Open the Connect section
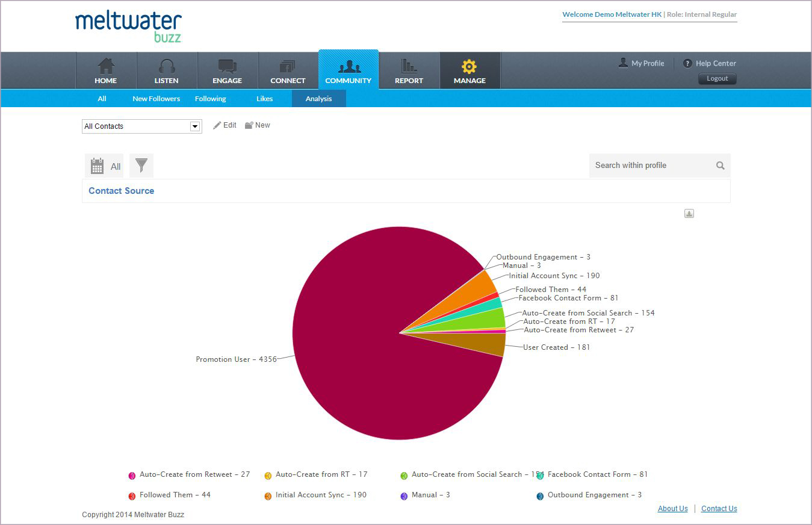 click(288, 70)
